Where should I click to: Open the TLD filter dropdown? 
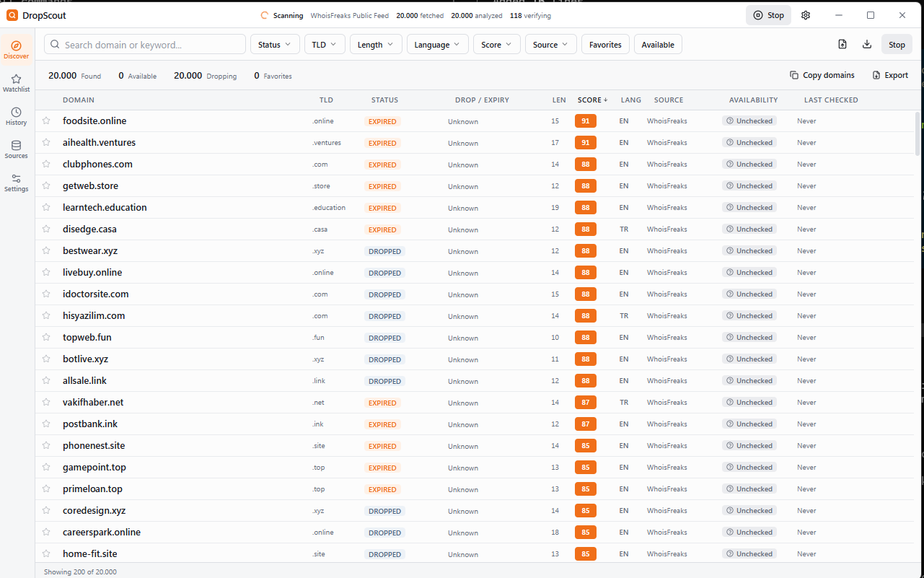(x=325, y=45)
